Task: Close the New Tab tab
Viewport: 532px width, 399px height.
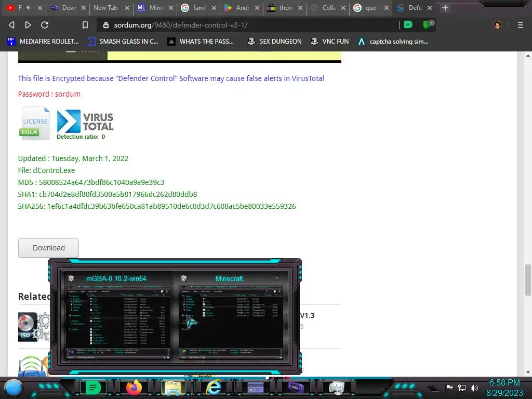Action: tap(127, 8)
